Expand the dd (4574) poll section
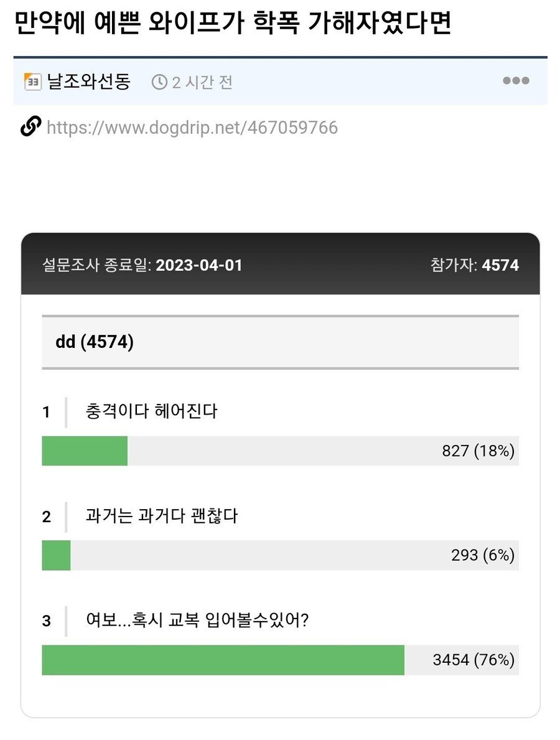 point(280,340)
